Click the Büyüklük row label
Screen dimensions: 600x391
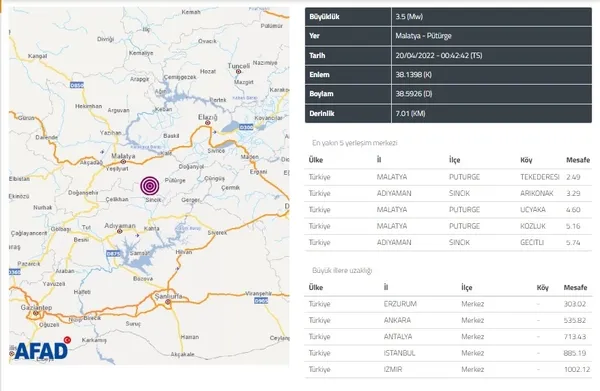tap(324, 16)
